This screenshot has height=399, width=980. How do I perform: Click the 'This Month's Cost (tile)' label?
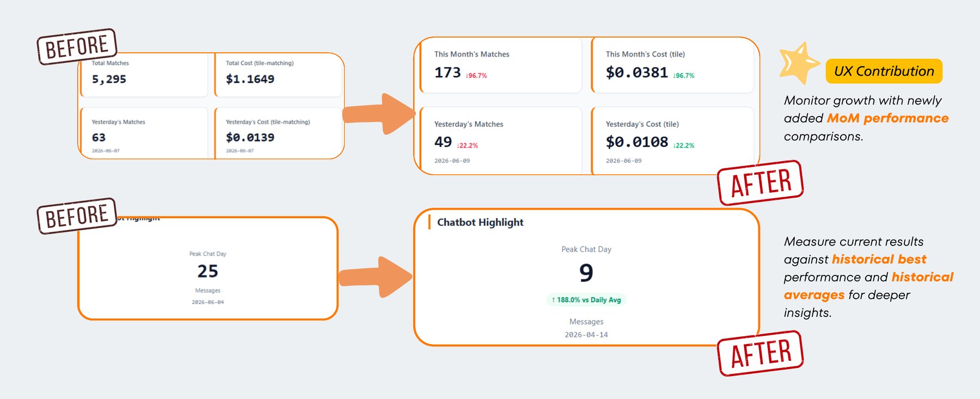(x=645, y=54)
